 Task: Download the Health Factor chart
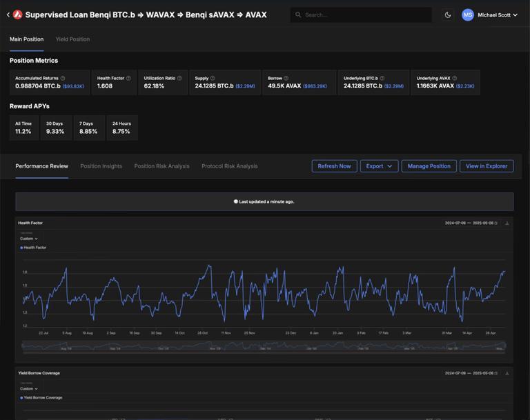pos(507,223)
